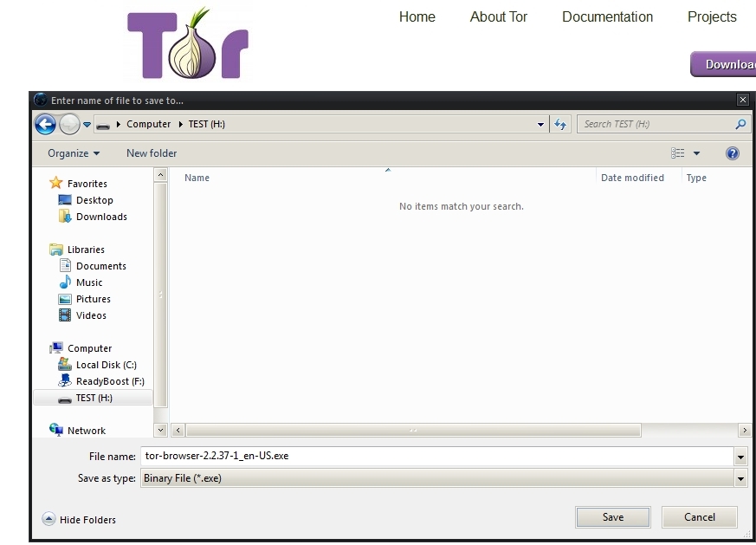Open Desktop in the navigation pane
This screenshot has height=545, width=756.
click(x=94, y=200)
